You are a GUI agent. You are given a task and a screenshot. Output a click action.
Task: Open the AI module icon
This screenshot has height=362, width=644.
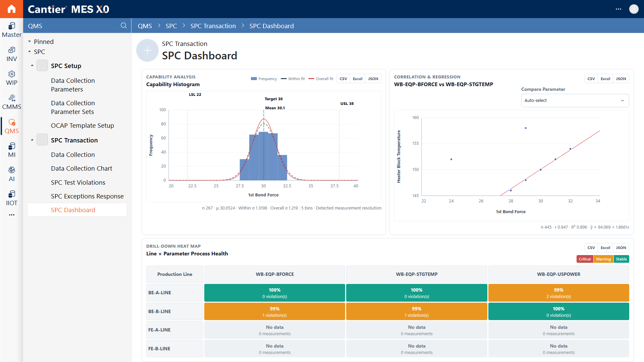click(11, 174)
